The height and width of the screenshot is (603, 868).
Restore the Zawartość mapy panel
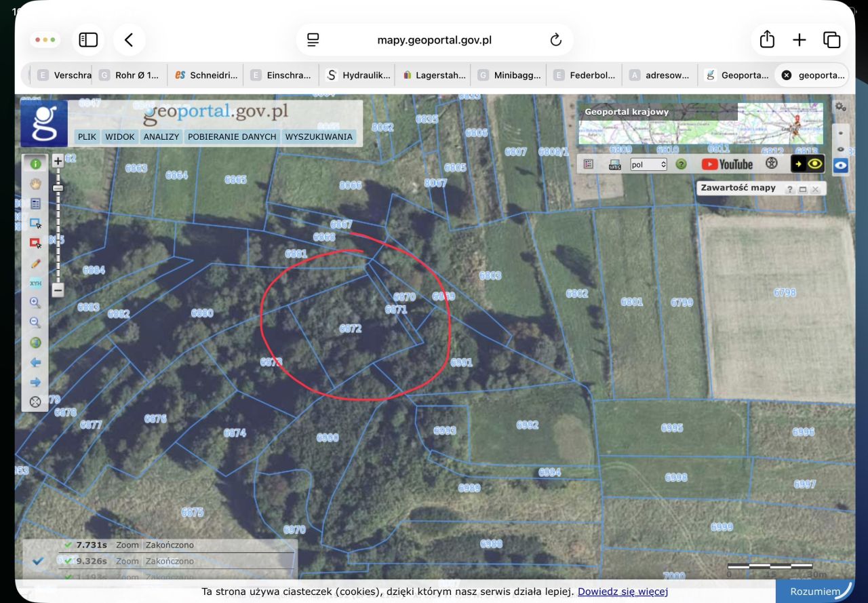(803, 189)
